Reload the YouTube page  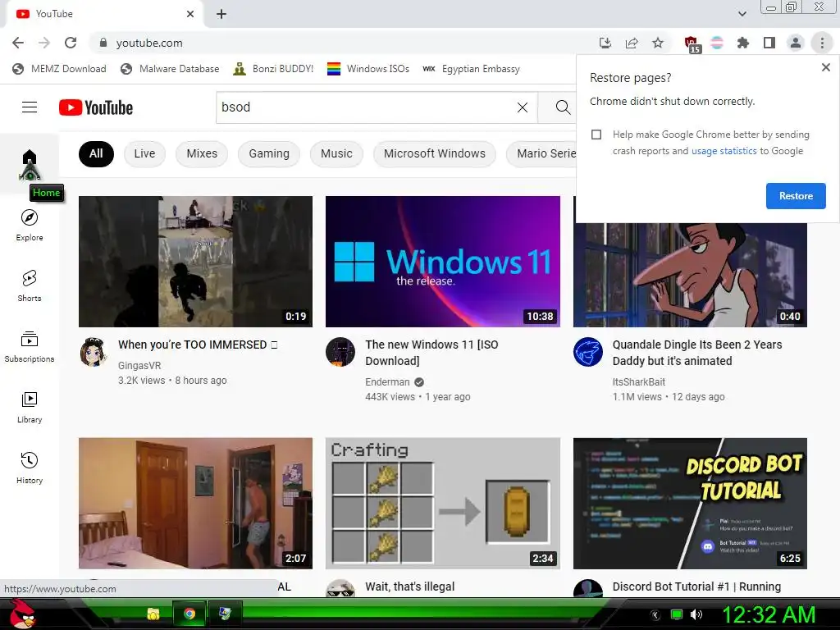point(71,43)
